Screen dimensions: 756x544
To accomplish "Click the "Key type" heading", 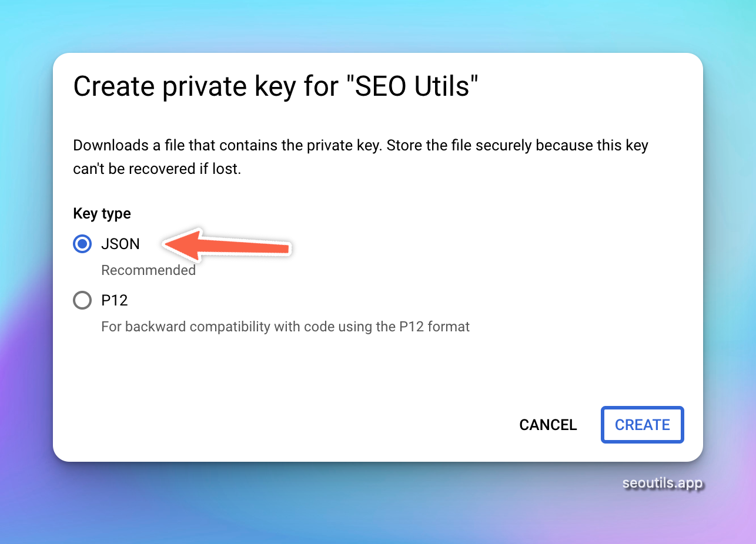I will 102,213.
